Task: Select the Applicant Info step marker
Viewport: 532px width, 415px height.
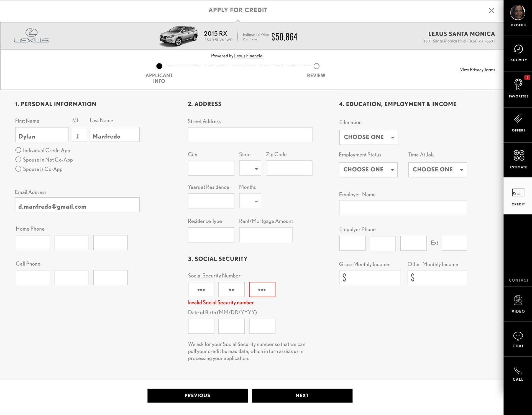Action: pyautogui.click(x=159, y=66)
